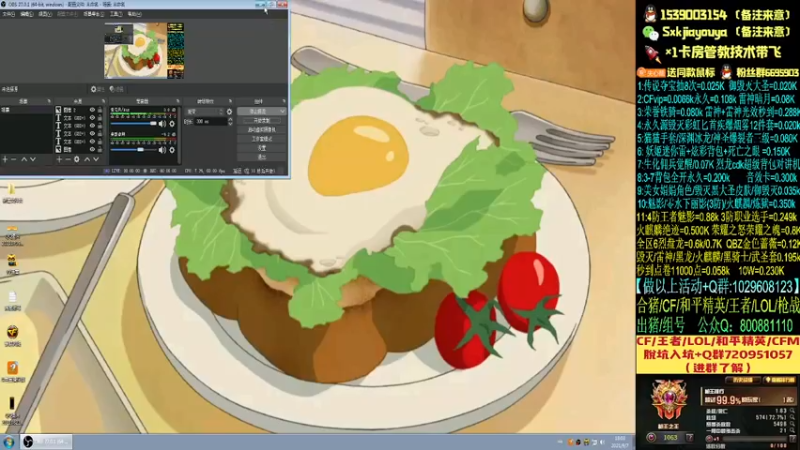The height and width of the screenshot is (450, 800).
Task: Toggle lock on the 图像 2 source
Action: pos(100,110)
